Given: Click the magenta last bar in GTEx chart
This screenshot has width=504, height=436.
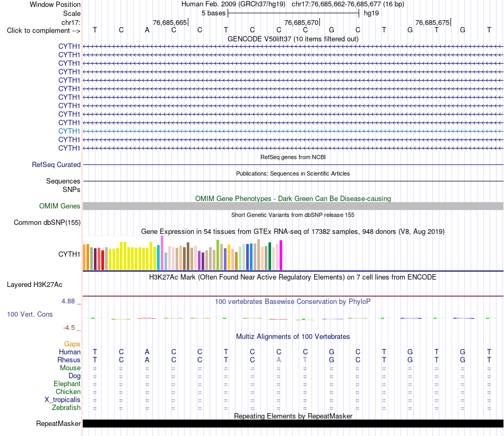Looking at the screenshot, I should point(281,255).
